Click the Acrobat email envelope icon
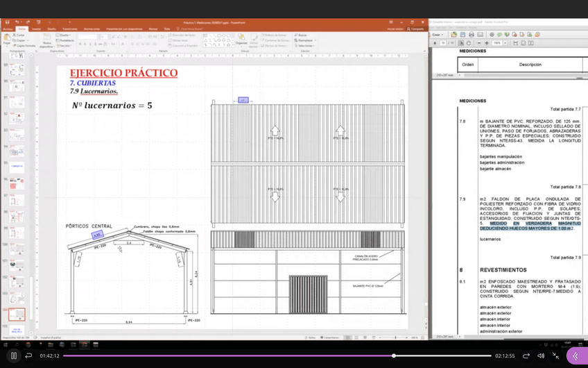The width and height of the screenshot is (588, 368). (481, 35)
